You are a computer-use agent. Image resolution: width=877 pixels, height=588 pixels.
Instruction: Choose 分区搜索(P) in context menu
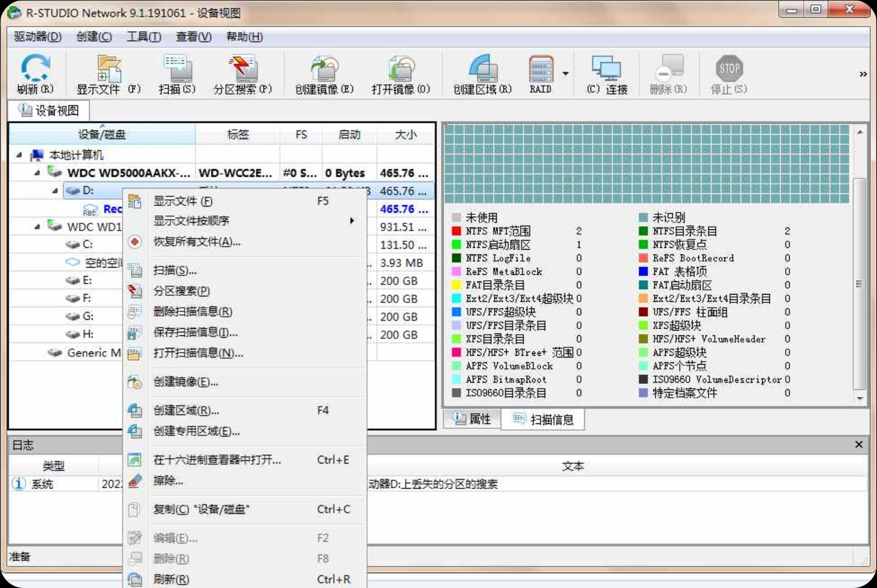point(244,291)
